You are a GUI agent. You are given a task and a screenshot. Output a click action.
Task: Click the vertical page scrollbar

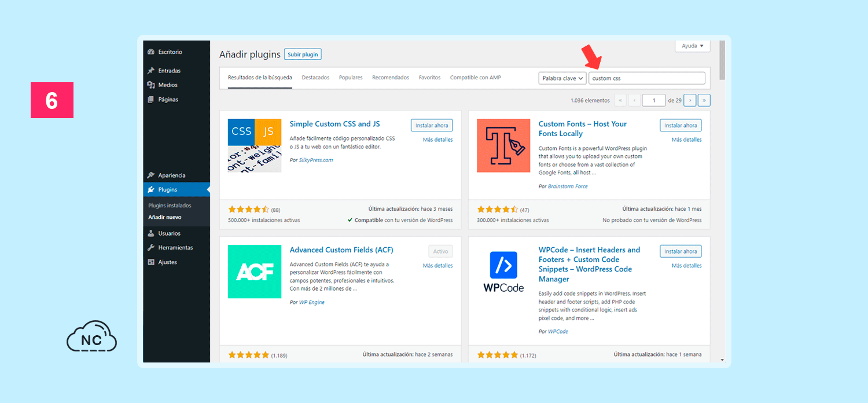coord(722,60)
